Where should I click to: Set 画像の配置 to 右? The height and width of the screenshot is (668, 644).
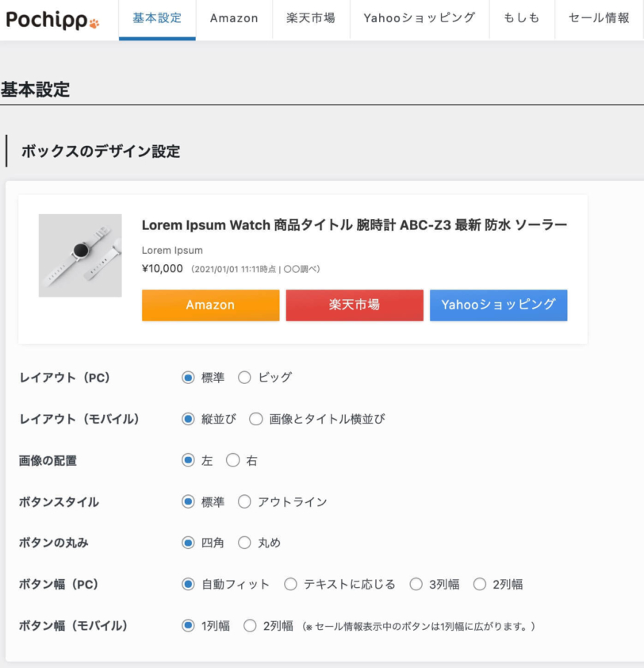point(233,460)
